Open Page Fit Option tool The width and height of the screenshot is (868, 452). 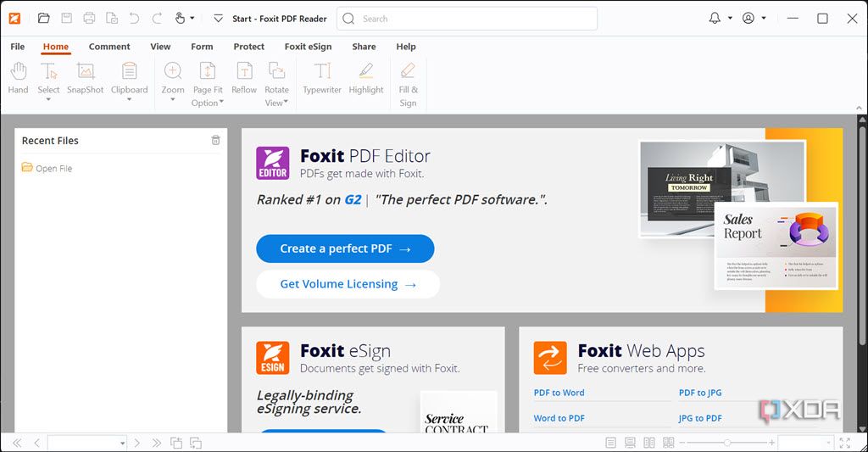pos(208,84)
